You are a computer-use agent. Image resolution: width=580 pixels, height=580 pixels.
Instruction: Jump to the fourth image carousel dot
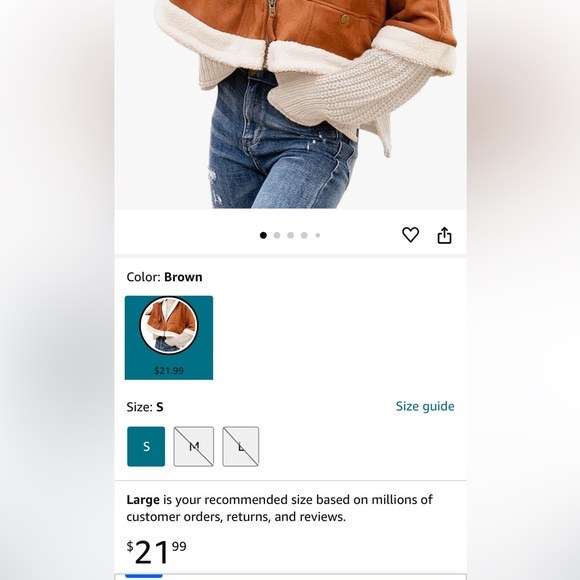[x=304, y=235]
